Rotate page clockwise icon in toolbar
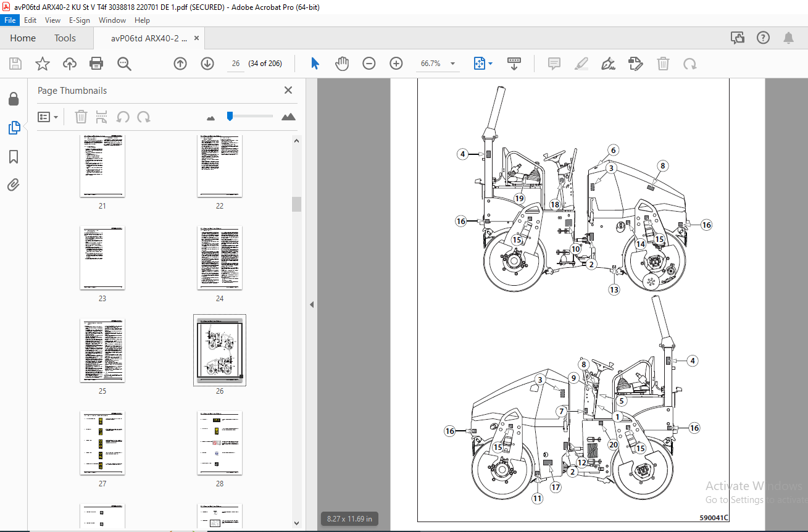The image size is (808, 532). (x=689, y=64)
